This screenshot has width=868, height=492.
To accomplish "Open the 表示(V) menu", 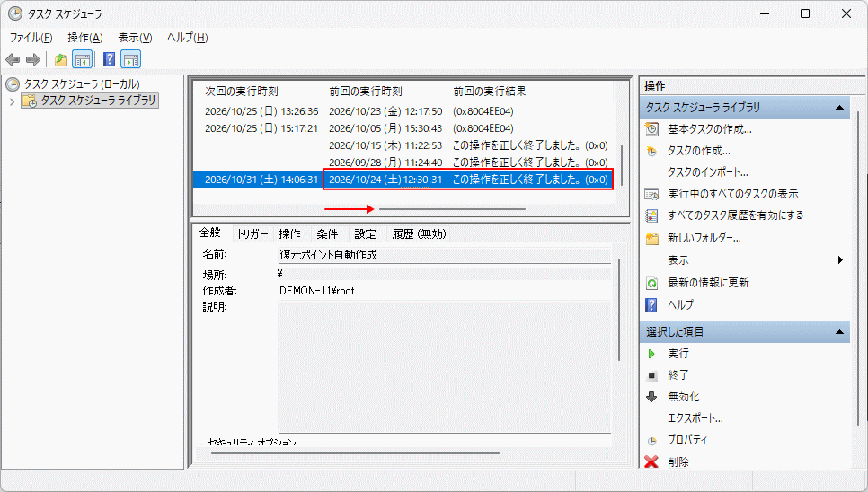I will (x=135, y=38).
